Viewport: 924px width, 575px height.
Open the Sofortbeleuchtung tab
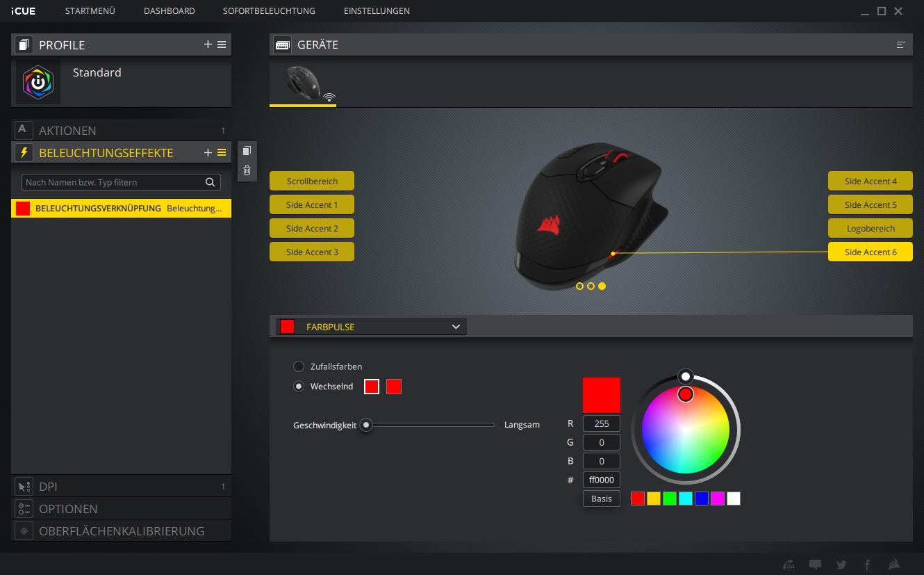click(269, 11)
